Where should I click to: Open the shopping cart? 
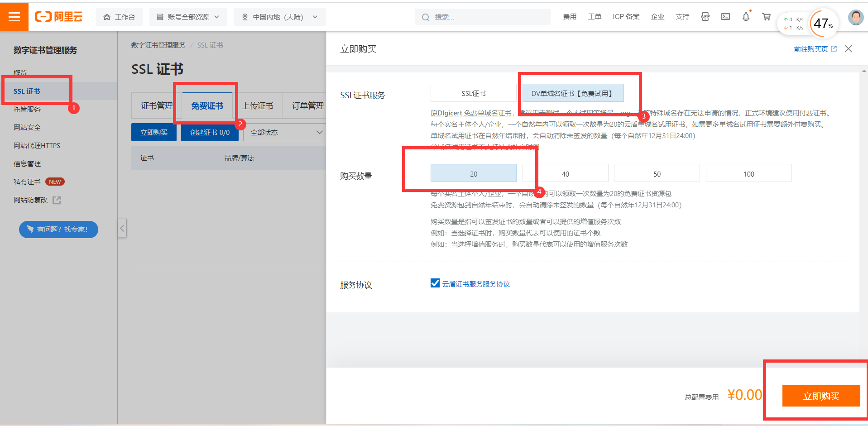766,17
